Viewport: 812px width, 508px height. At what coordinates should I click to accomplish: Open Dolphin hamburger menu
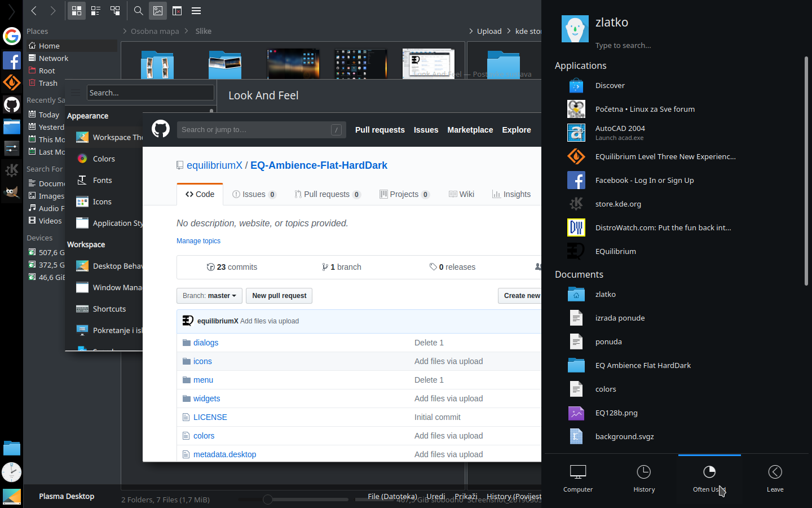[196, 11]
